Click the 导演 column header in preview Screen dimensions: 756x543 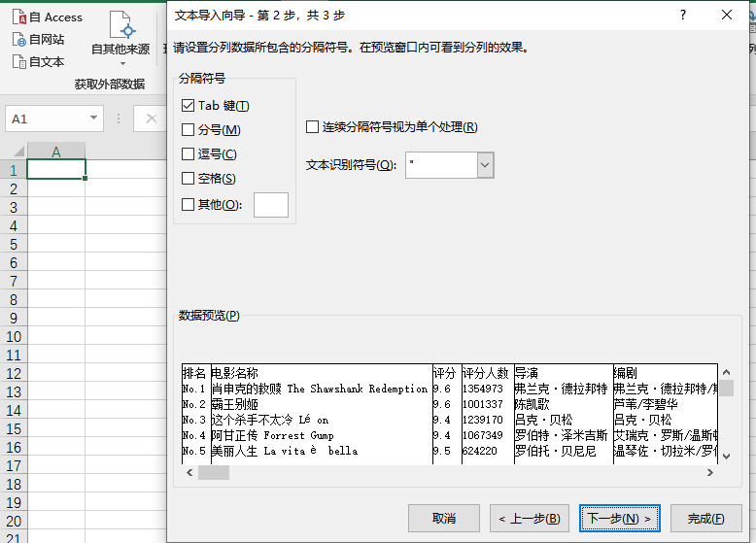(x=527, y=373)
